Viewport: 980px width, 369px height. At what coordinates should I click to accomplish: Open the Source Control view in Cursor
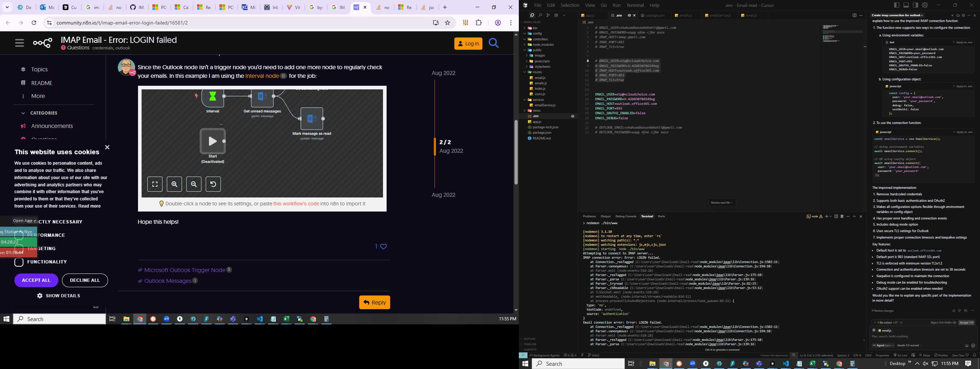[548, 15]
